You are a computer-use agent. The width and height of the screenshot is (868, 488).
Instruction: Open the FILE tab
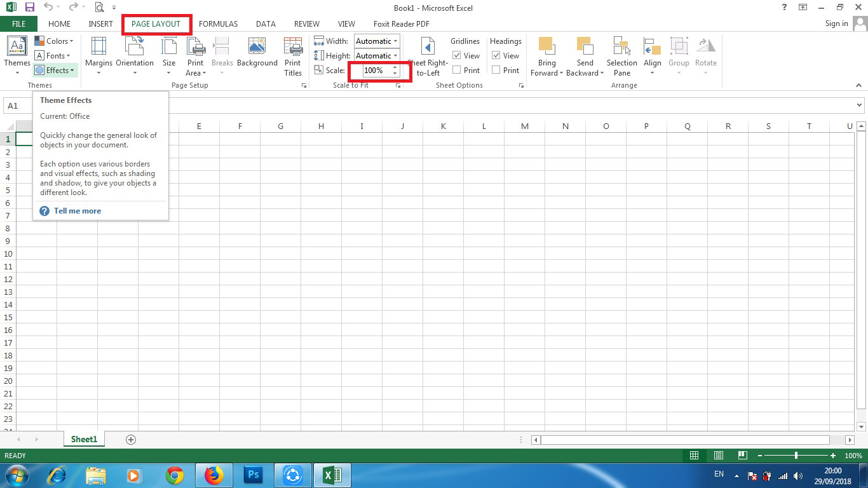click(x=19, y=24)
